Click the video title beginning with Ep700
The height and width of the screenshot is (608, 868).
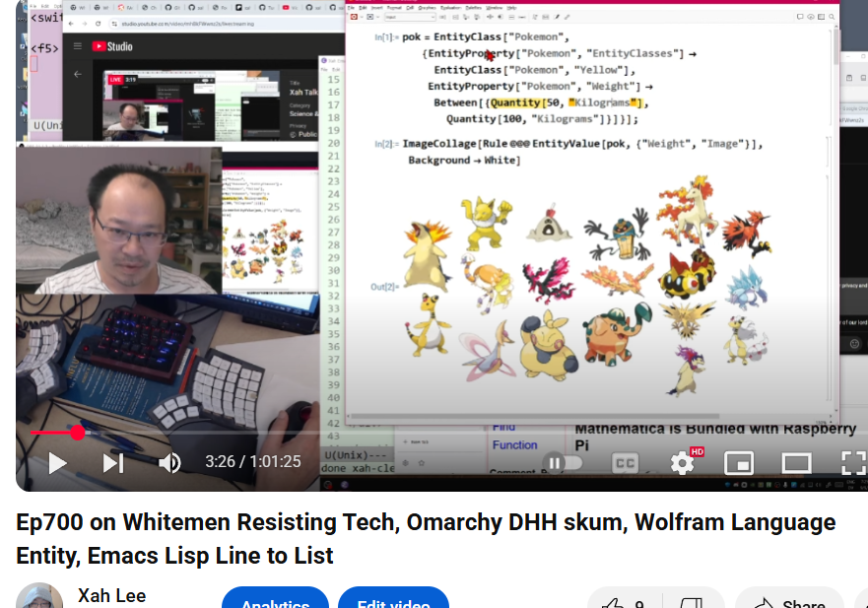(x=426, y=539)
